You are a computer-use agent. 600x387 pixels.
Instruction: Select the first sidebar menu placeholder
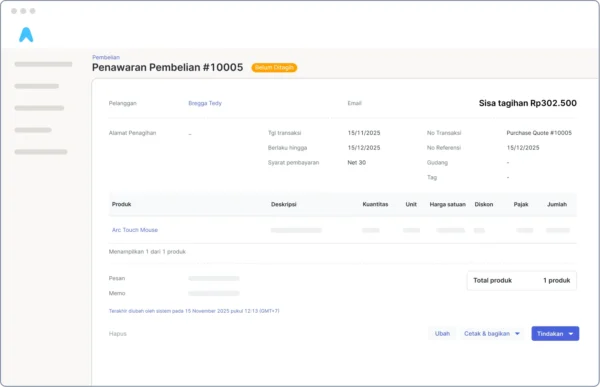[43, 64]
